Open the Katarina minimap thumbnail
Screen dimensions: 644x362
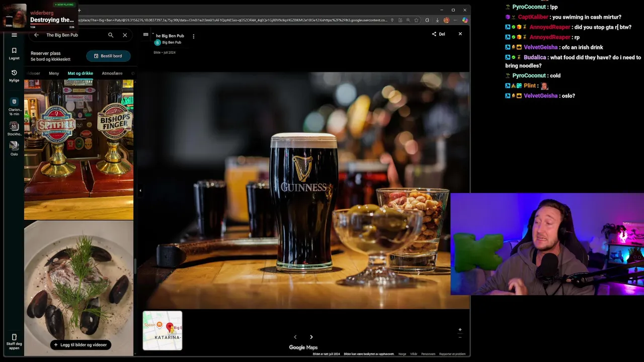(x=163, y=330)
